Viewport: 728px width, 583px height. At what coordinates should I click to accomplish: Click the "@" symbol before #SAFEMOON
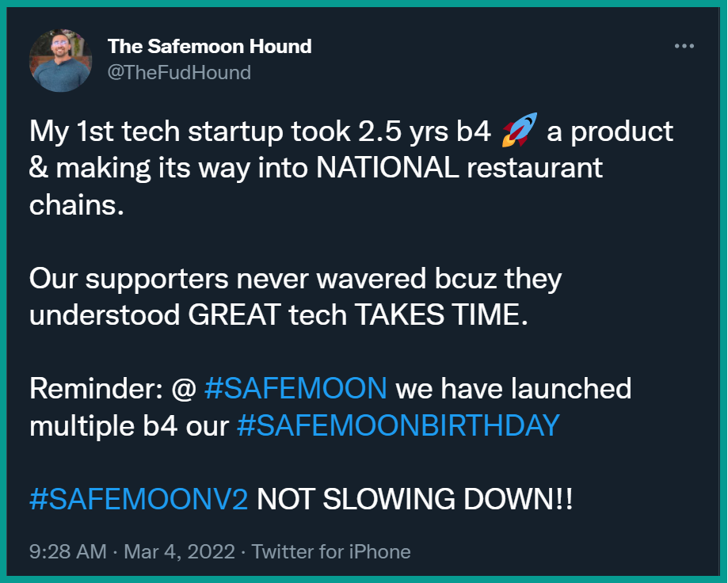184,389
